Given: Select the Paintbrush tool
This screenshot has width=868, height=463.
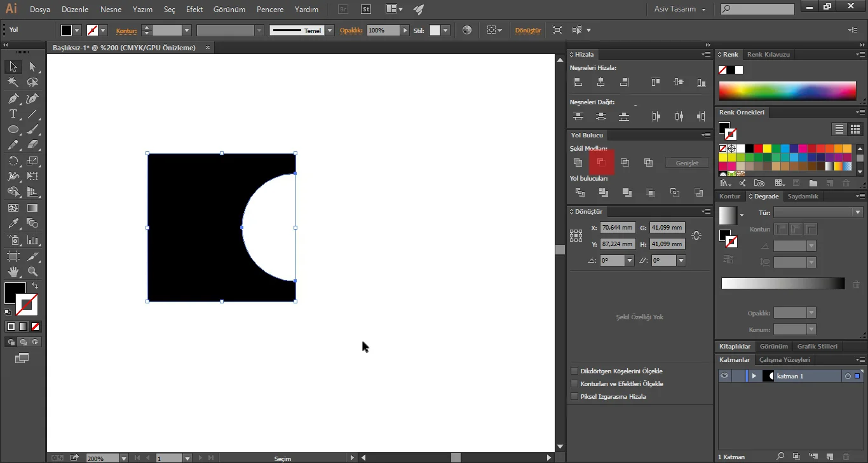Looking at the screenshot, I should [32, 130].
